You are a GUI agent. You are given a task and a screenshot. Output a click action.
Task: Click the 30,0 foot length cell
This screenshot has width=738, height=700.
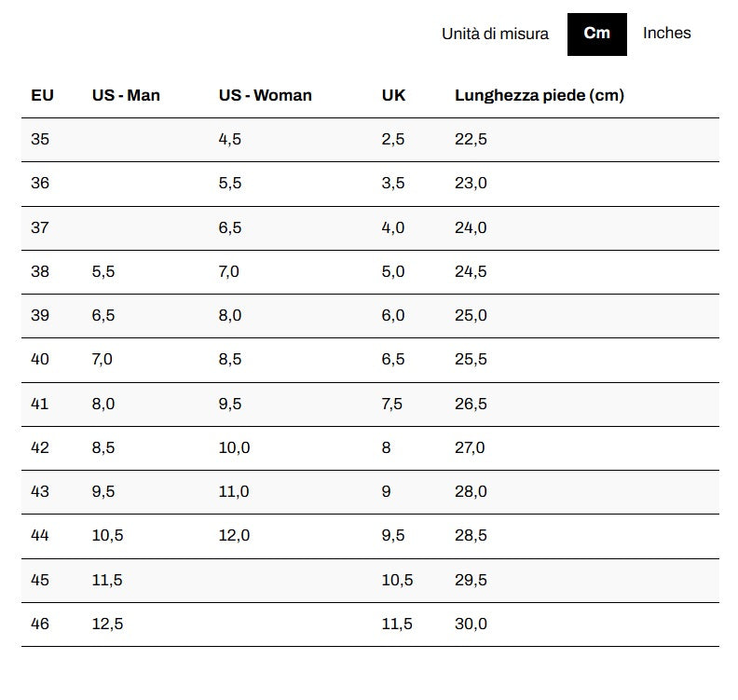(471, 625)
